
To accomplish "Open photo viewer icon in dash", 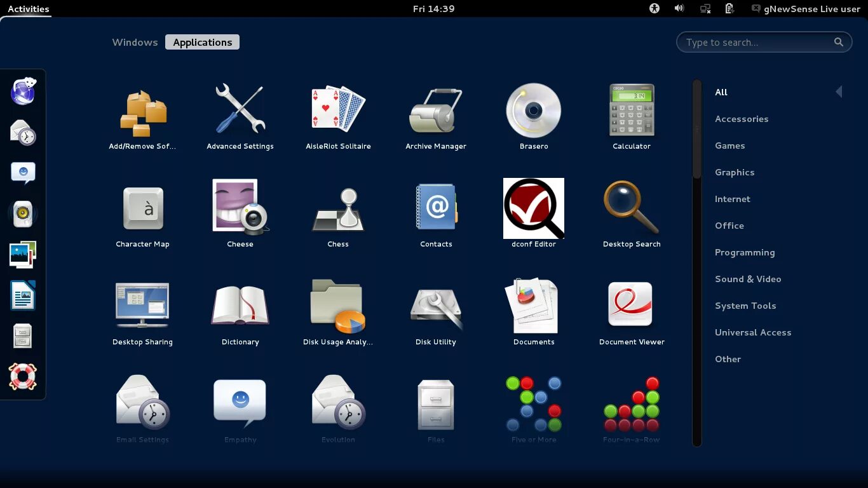I will [23, 255].
